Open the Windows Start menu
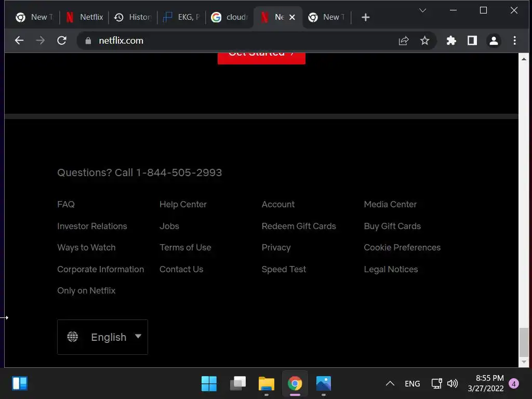 [209, 383]
